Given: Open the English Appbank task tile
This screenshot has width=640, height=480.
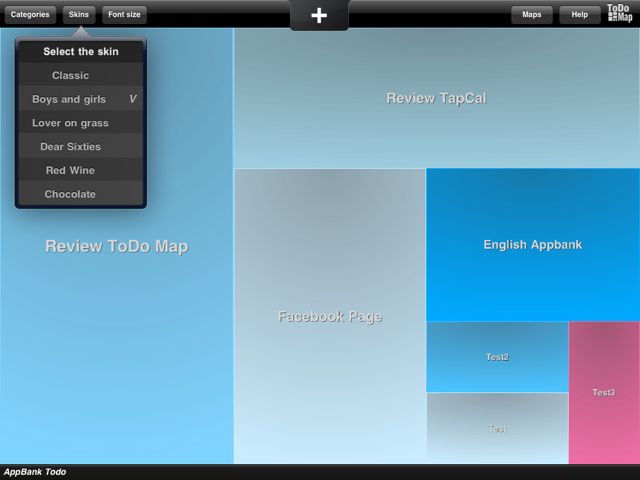Looking at the screenshot, I should pyautogui.click(x=533, y=245).
